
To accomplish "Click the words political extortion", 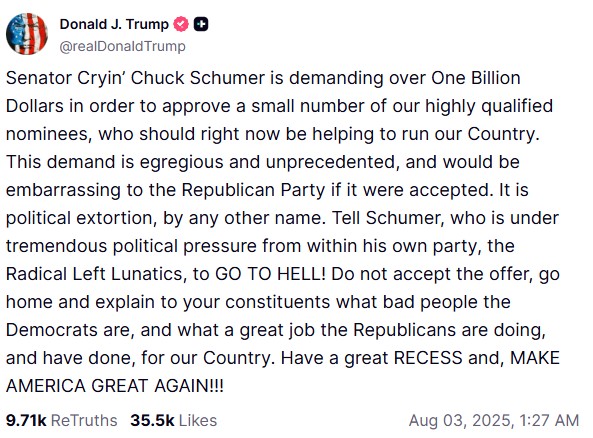I will [x=81, y=218].
